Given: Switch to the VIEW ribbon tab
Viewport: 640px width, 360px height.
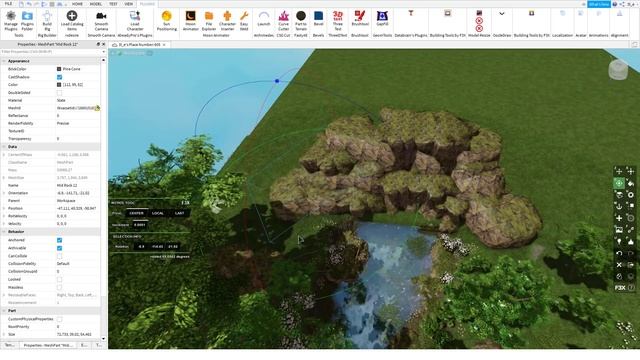Looking at the screenshot, I should (129, 4).
